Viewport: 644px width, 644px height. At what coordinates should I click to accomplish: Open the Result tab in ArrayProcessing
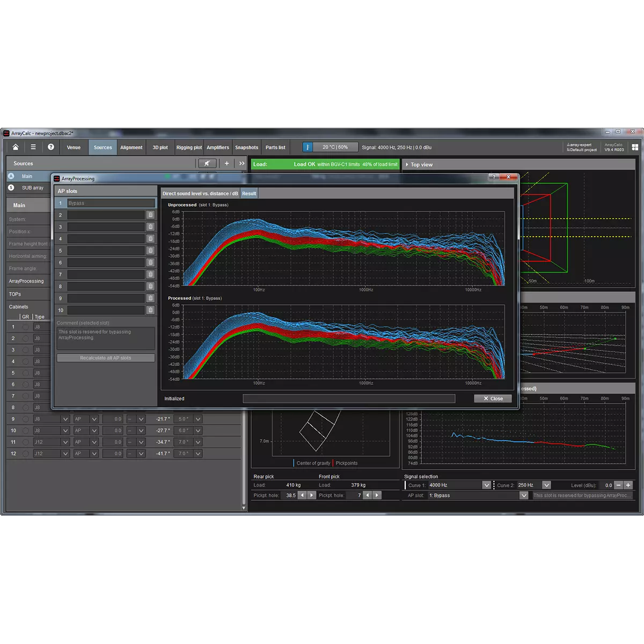[249, 194]
